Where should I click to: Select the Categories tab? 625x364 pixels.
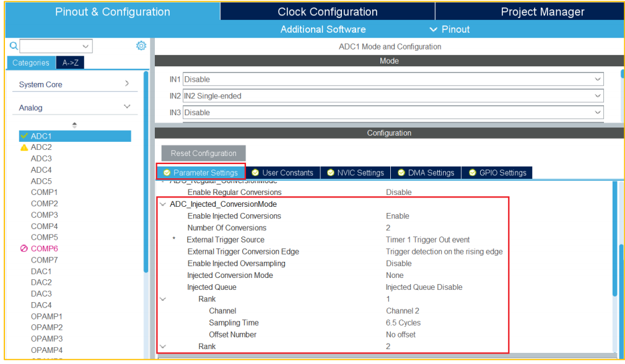31,63
